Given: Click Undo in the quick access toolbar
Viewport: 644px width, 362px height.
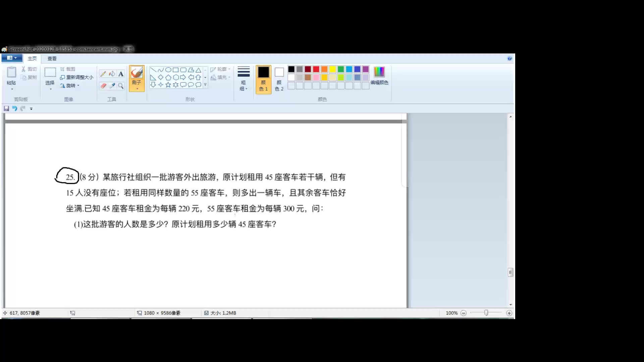Looking at the screenshot, I should 15,108.
